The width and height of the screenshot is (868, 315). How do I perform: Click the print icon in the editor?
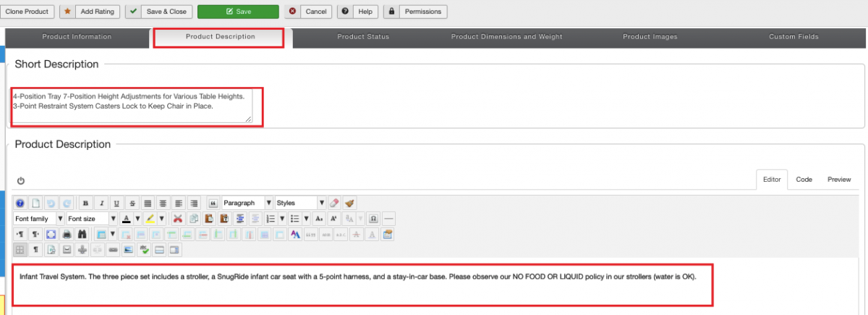(67, 235)
